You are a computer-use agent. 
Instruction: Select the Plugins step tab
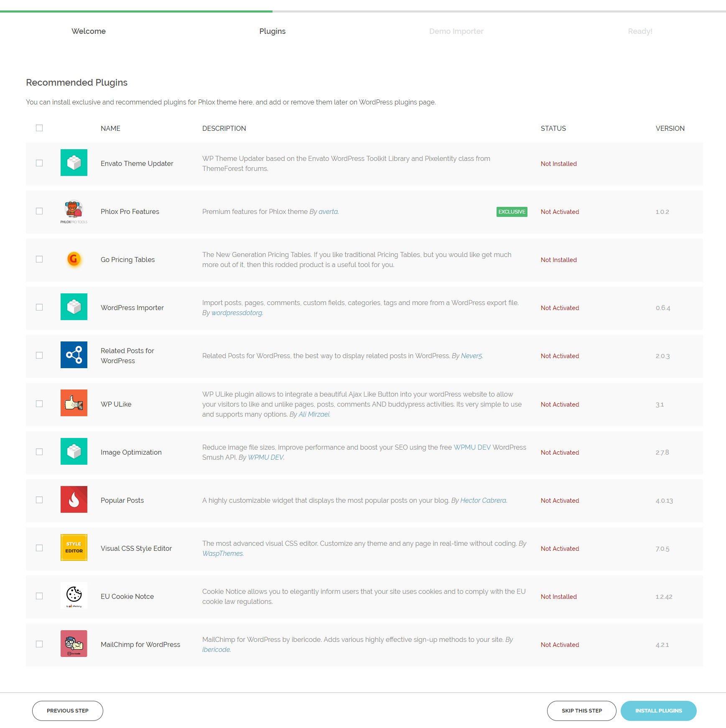273,31
